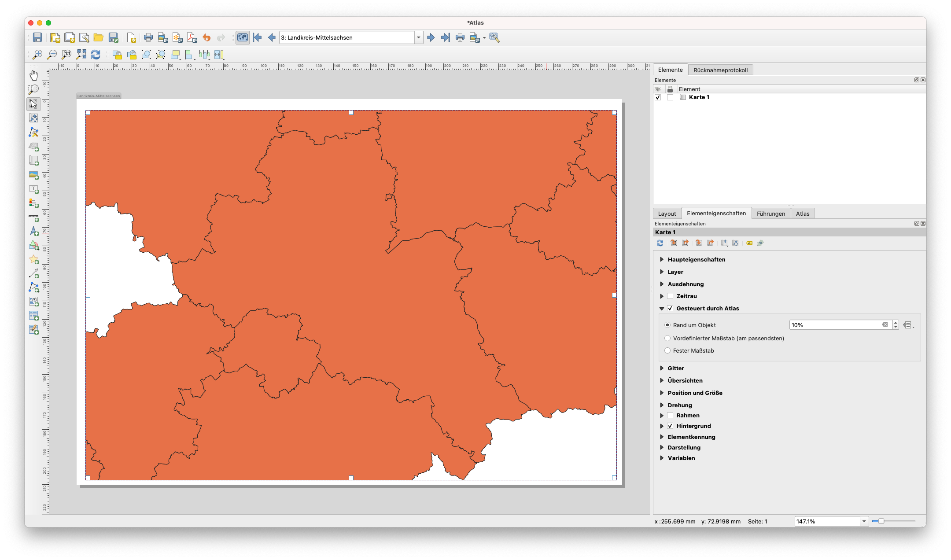Open the Atlas settings icon
This screenshot has height=560, width=951.
point(494,37)
